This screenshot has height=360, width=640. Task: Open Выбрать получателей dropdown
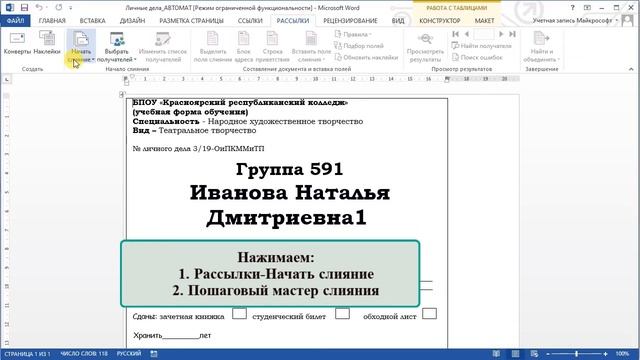[x=117, y=47]
